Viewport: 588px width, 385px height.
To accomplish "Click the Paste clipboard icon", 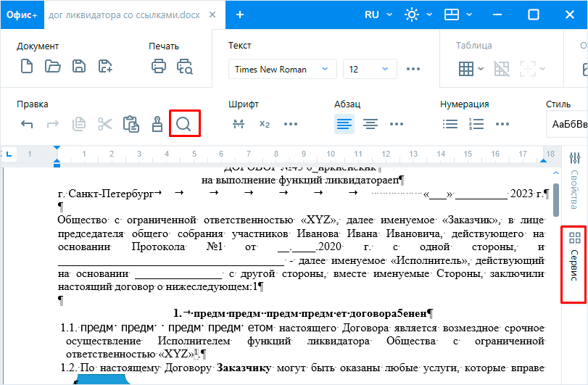I will tap(131, 124).
